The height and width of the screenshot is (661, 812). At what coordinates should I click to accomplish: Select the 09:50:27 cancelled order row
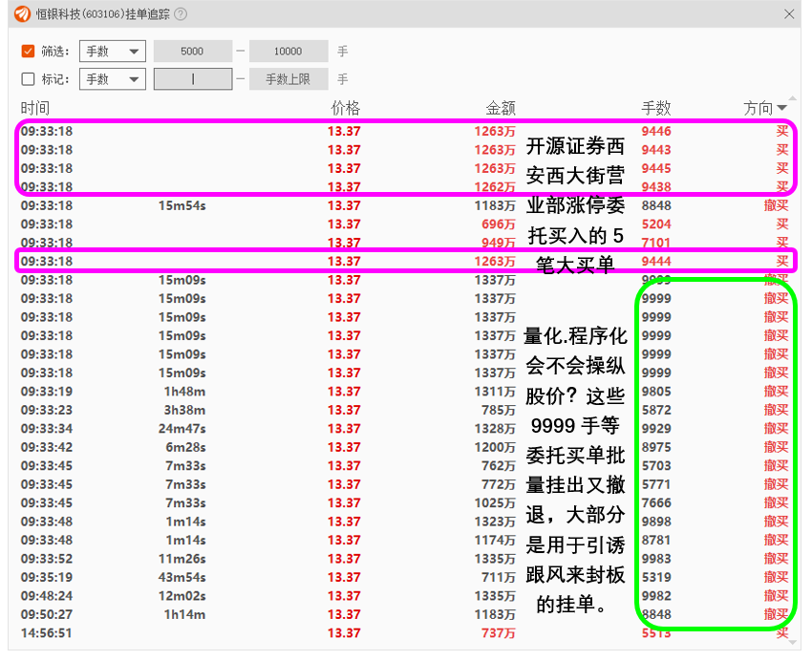click(382, 614)
